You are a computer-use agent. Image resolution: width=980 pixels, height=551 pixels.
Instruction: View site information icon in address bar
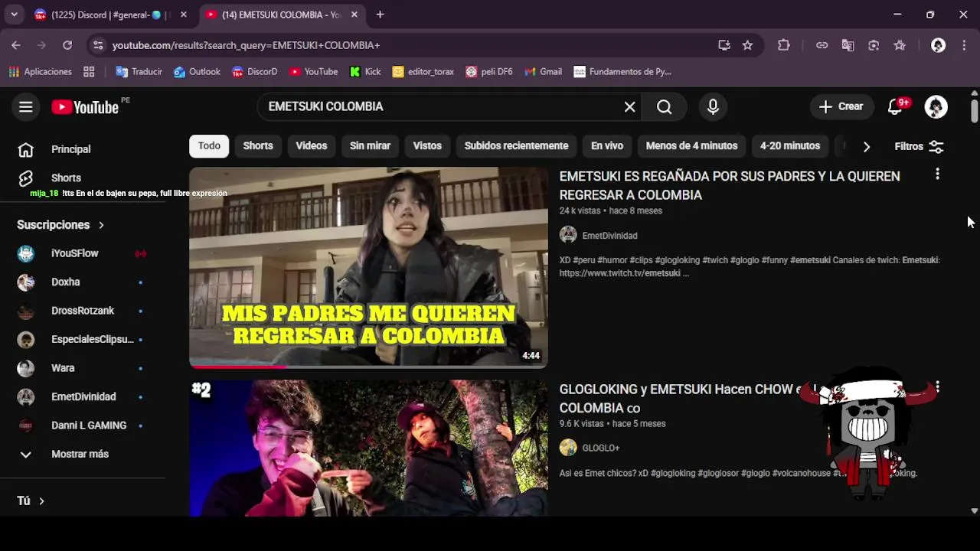[x=97, y=45]
